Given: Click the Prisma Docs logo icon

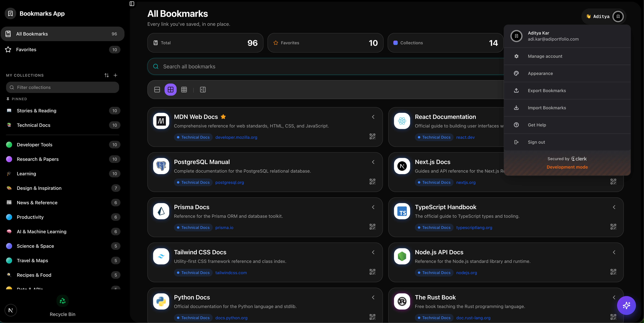Looking at the screenshot, I should click(x=161, y=211).
